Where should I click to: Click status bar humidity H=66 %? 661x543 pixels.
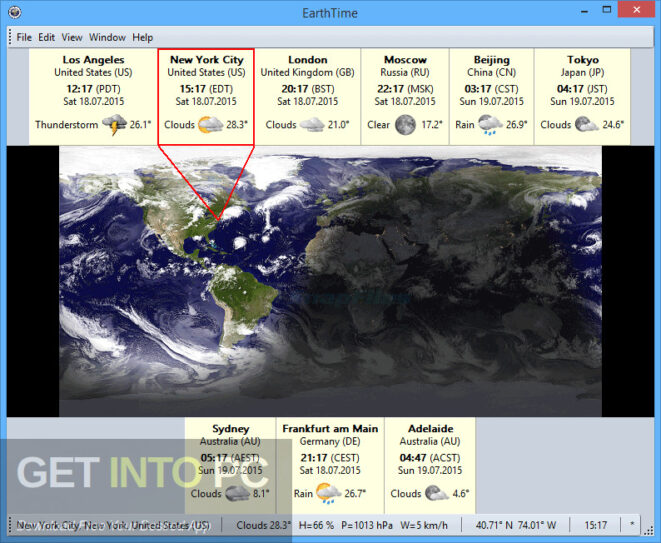[316, 525]
